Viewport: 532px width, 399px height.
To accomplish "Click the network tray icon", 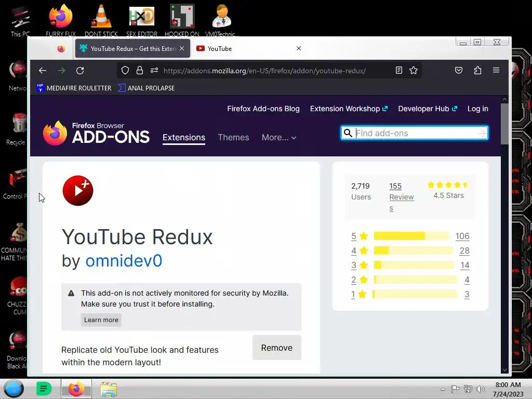I will (468, 389).
